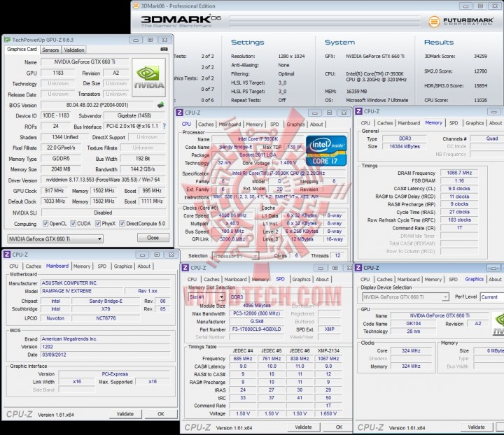
Task: Click the GPU-Z Name field
Action: point(85,62)
